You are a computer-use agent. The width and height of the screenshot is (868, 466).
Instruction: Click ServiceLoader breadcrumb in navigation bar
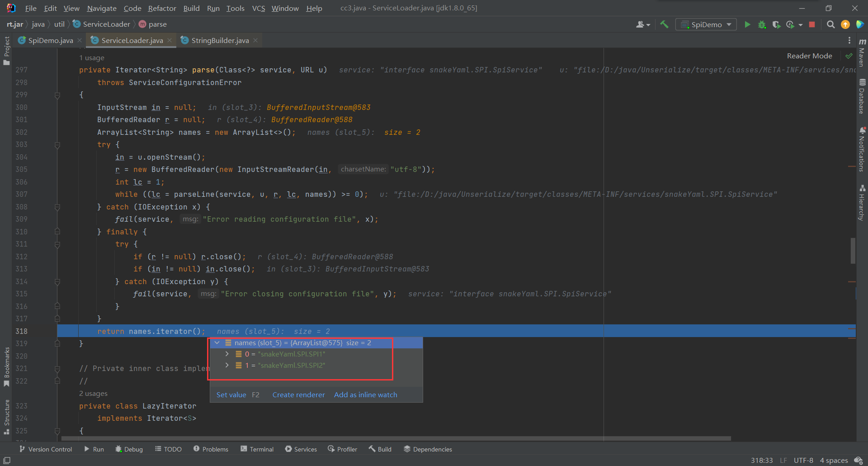pyautogui.click(x=101, y=24)
